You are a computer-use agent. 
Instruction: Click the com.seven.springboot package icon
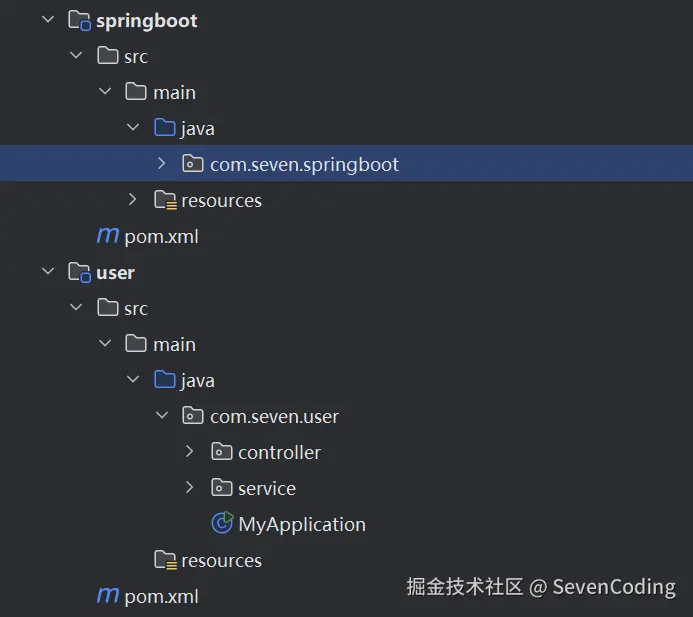(193, 164)
